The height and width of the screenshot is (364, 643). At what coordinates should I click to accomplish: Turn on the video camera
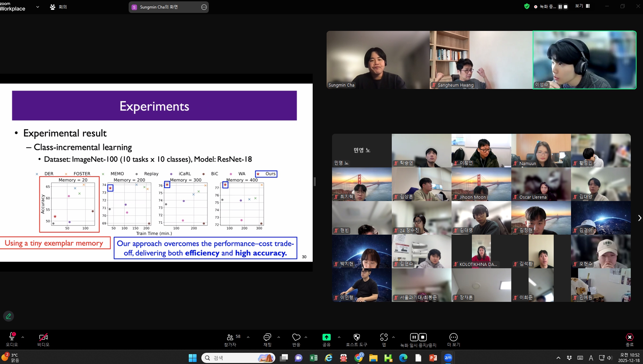43,337
